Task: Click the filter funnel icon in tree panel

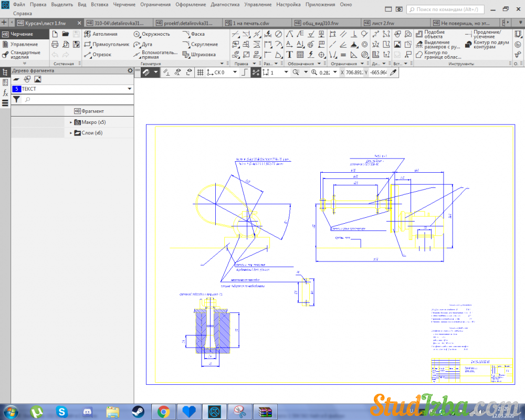Action: tap(16, 99)
